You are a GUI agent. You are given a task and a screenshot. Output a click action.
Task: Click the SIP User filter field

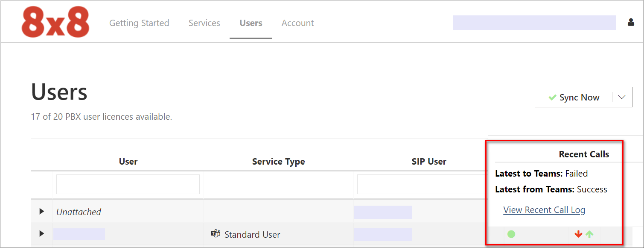point(423,184)
